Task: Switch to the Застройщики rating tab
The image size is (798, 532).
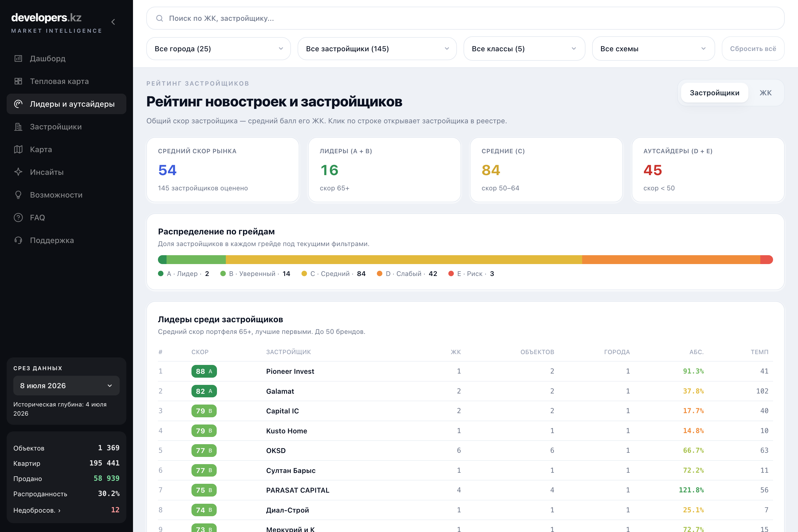Action: tap(714, 93)
